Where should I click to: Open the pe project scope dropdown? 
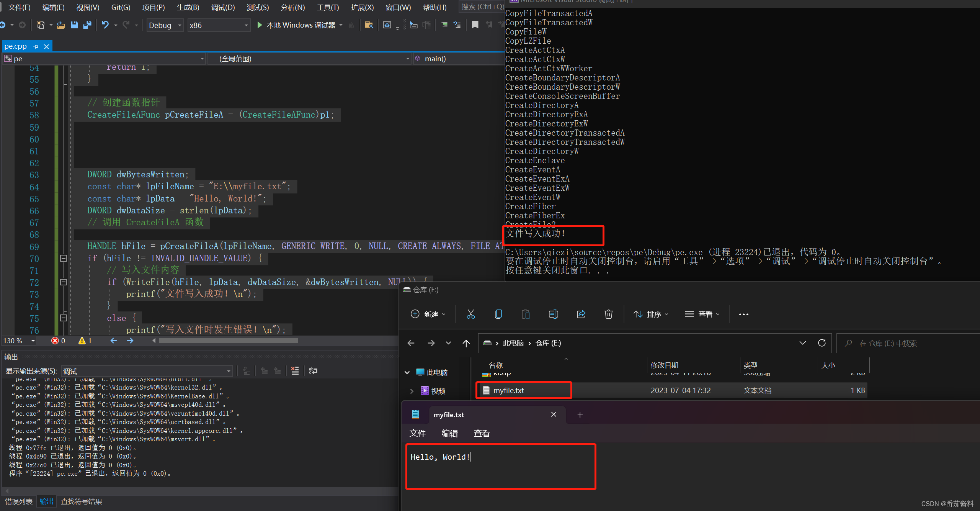pyautogui.click(x=104, y=59)
